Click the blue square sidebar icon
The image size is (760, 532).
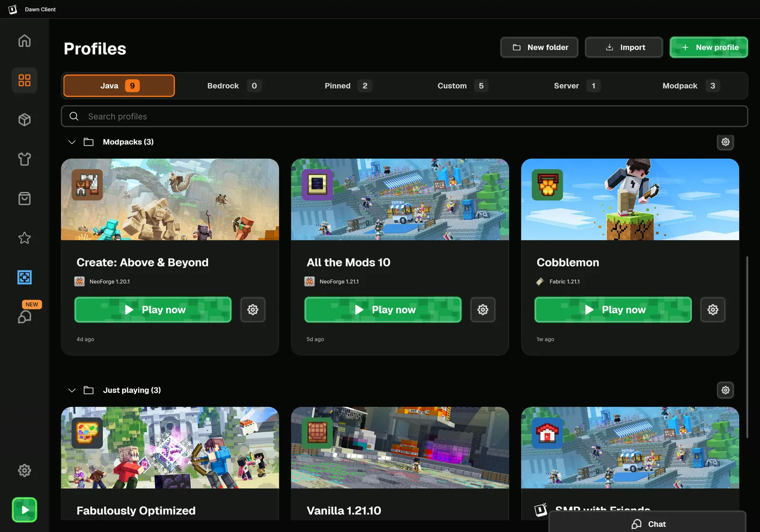click(x=24, y=277)
